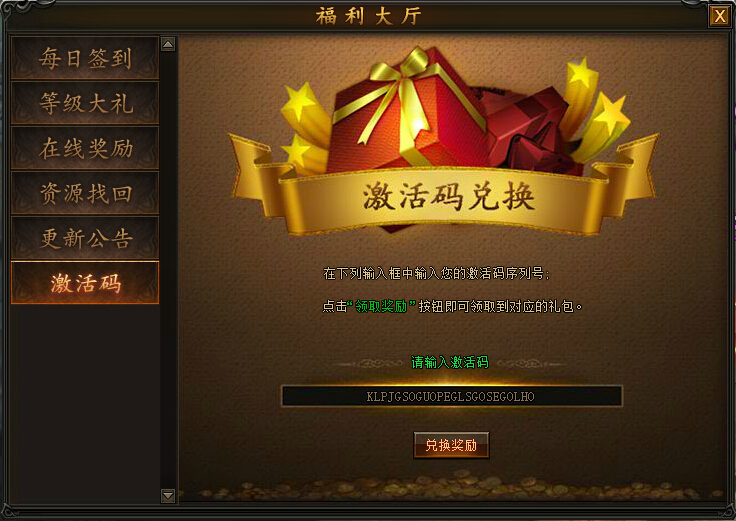Click the top-right gold star
Image resolution: width=736 pixels, height=521 pixels.
pyautogui.click(x=581, y=73)
